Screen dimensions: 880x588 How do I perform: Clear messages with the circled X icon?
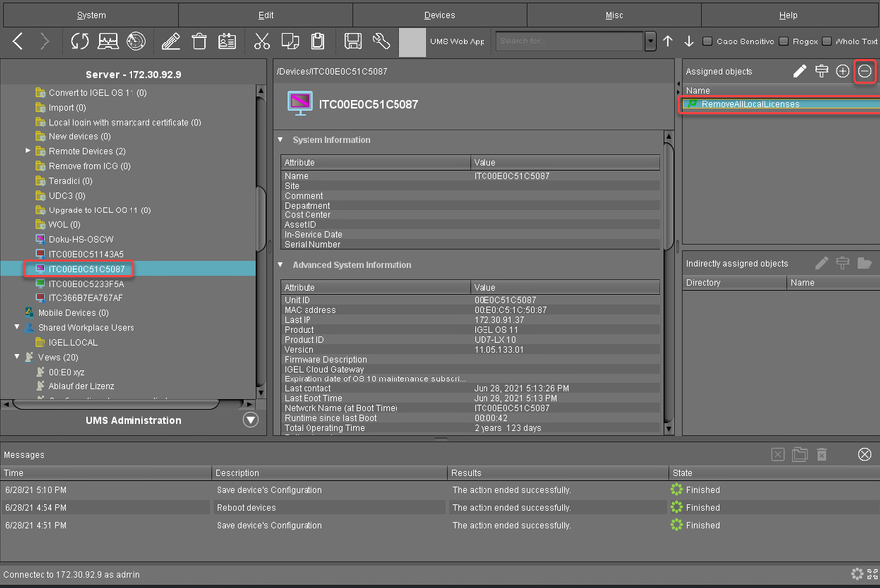[x=864, y=454]
